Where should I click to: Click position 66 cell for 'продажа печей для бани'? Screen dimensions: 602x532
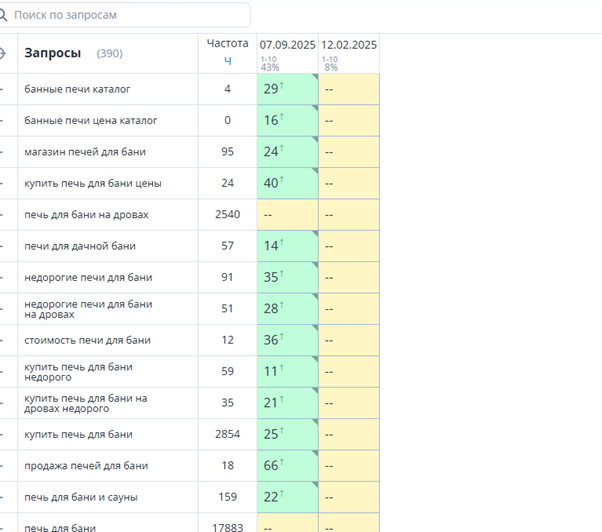click(x=288, y=466)
